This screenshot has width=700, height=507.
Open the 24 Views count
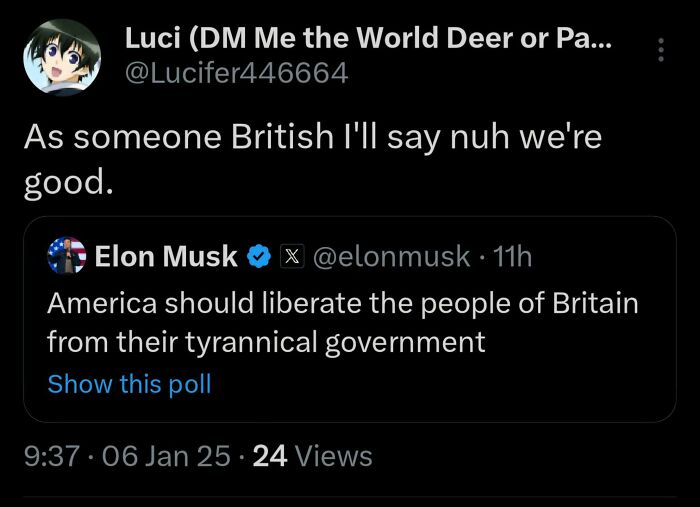[x=313, y=457]
